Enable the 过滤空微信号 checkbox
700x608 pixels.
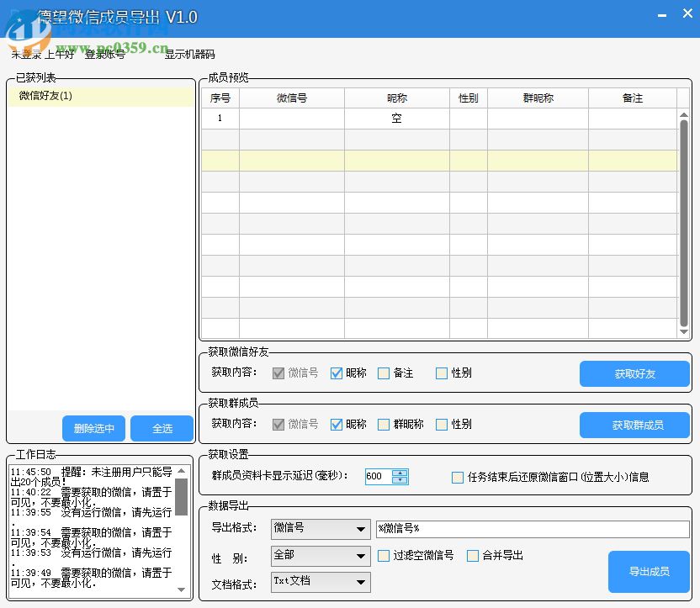[384, 556]
